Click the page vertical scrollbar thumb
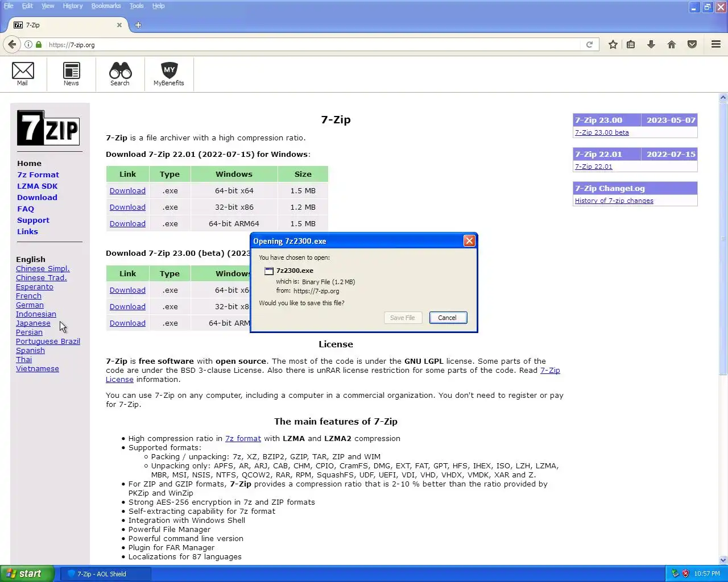This screenshot has width=728, height=582. coord(723,239)
